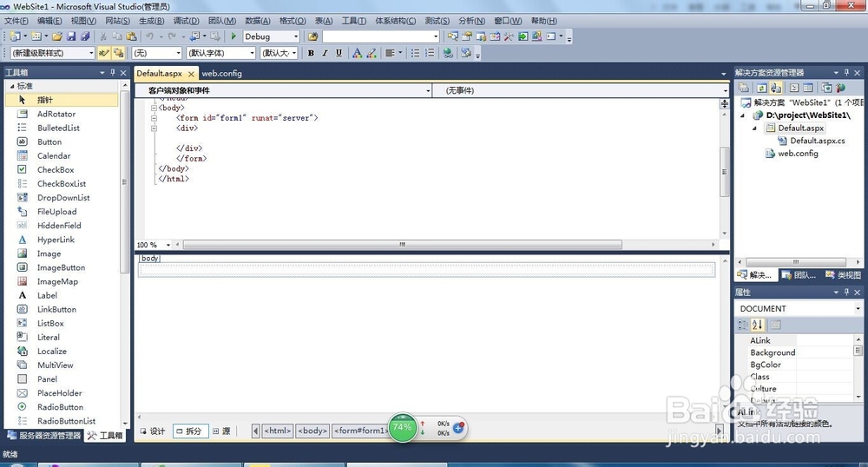Screen dimensions: 868x467
Task: Open the Tools menu
Action: coord(354,21)
